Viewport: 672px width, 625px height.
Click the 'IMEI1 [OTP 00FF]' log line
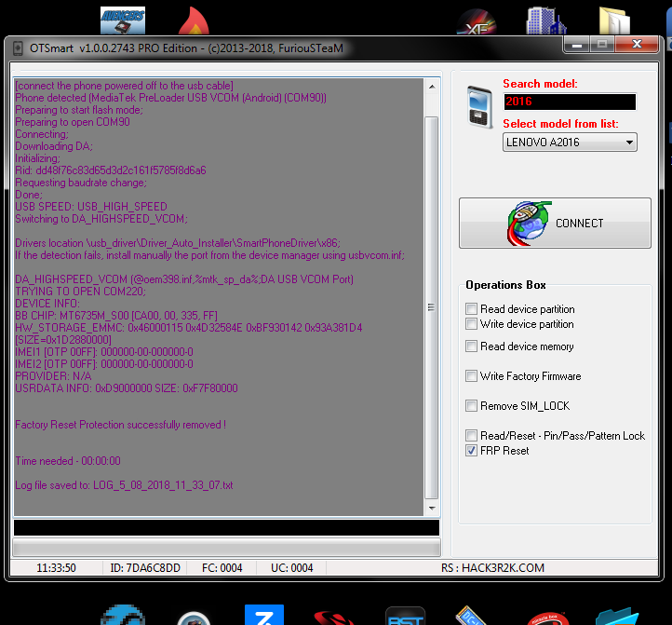pos(104,352)
